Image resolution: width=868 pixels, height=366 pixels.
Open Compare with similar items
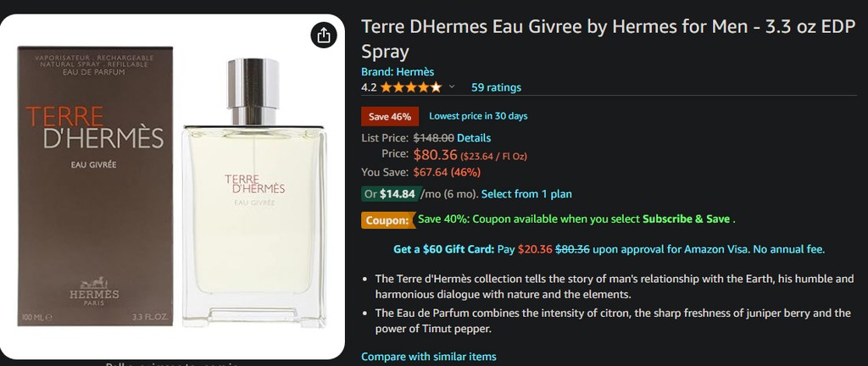click(x=429, y=357)
